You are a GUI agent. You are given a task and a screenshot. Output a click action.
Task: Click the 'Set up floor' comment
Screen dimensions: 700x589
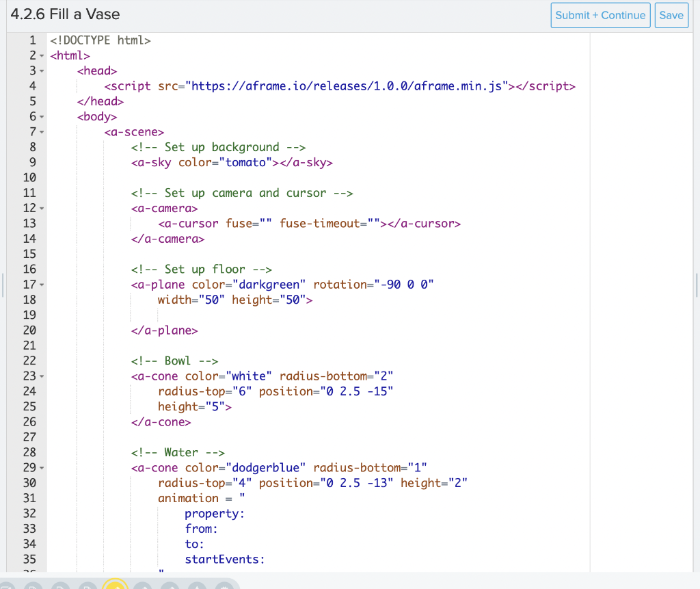[x=202, y=269]
